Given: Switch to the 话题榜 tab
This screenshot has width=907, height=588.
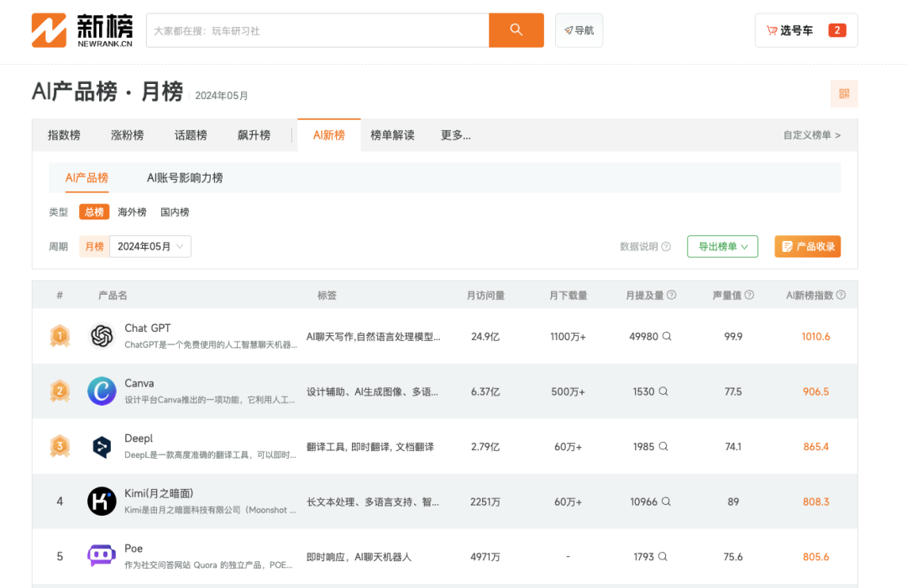Looking at the screenshot, I should 191,135.
